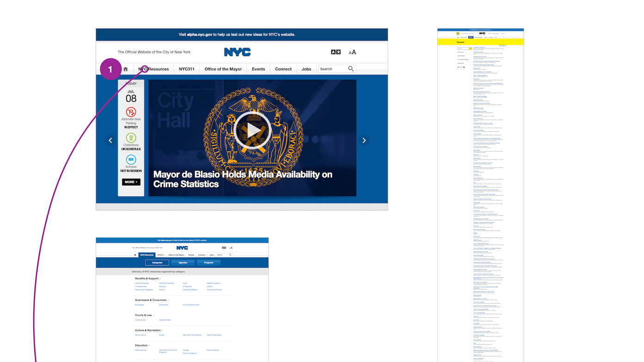Open the Office of the Mayor section

point(223,68)
